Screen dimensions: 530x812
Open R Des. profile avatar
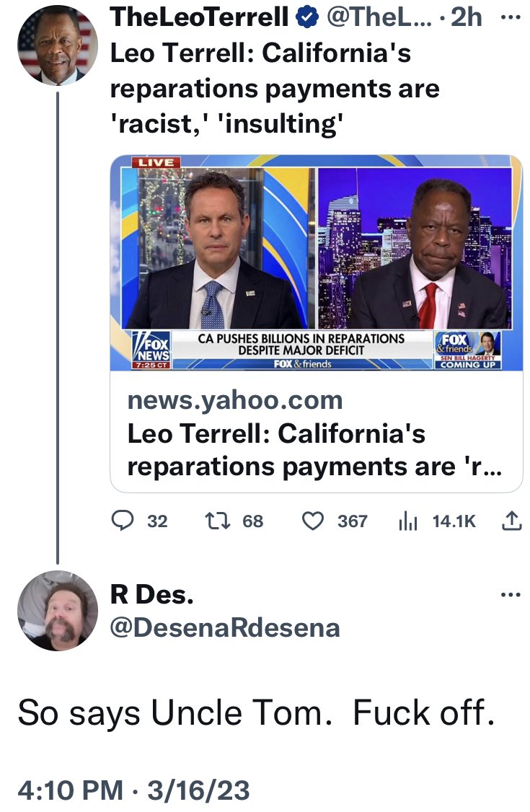click(x=58, y=611)
